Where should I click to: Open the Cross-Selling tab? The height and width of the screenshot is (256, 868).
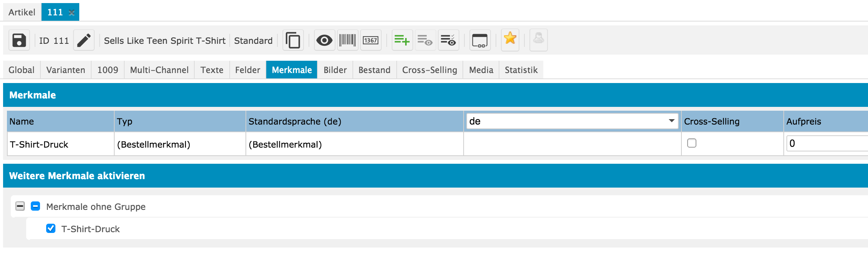click(429, 70)
